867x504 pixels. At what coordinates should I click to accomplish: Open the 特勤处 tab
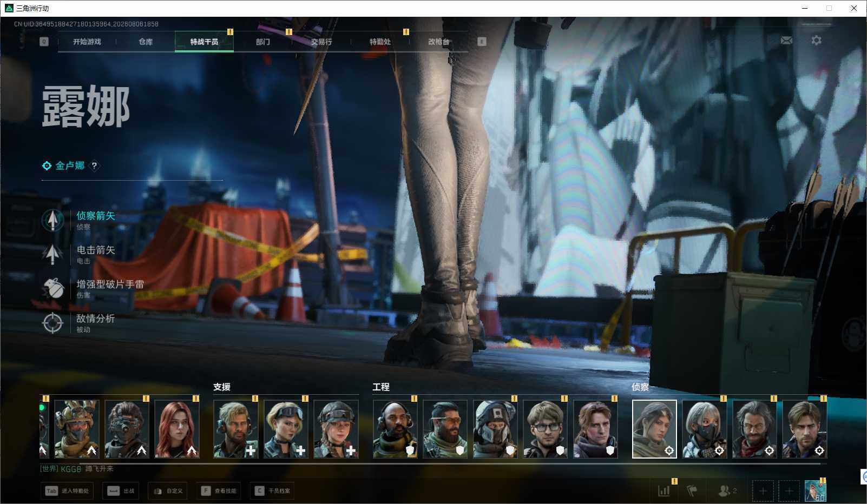(x=380, y=42)
